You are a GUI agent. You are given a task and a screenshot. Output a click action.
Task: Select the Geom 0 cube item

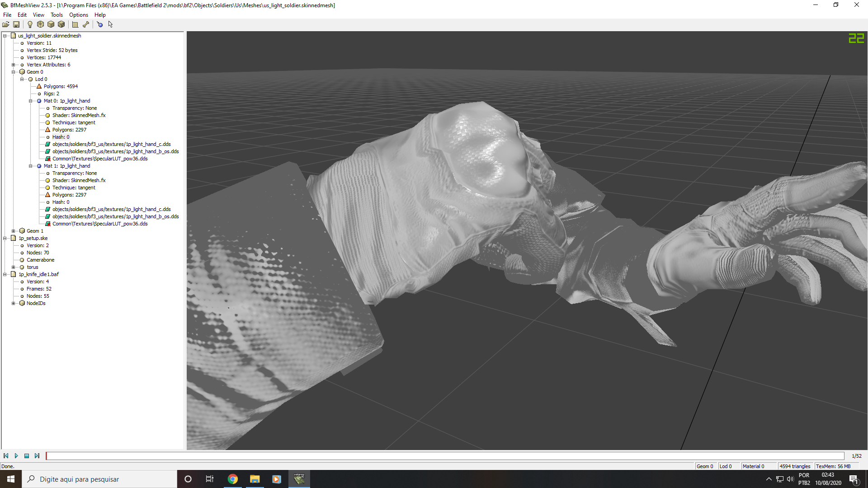click(x=35, y=72)
